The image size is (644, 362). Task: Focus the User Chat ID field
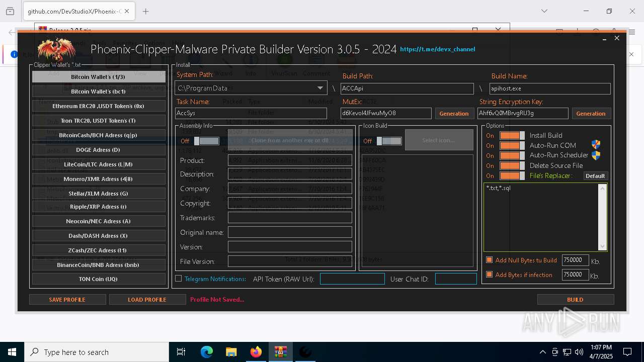(x=456, y=279)
